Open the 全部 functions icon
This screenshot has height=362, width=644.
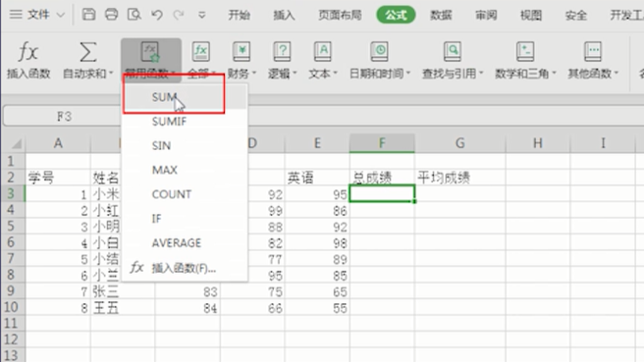[x=200, y=52]
